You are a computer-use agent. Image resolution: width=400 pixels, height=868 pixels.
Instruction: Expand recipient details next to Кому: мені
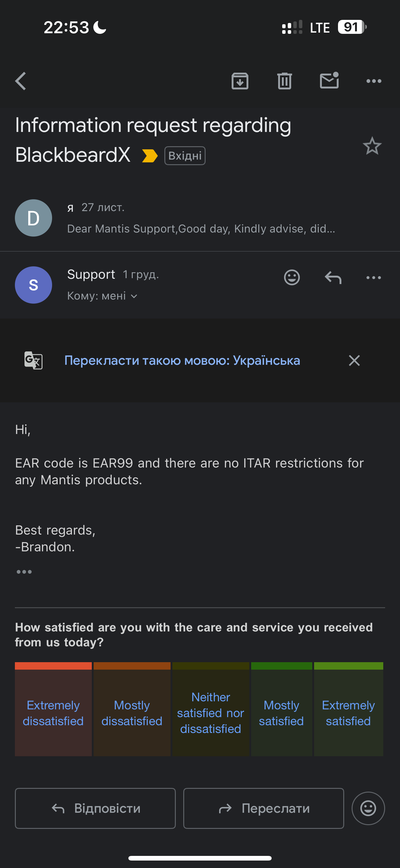coord(134,296)
